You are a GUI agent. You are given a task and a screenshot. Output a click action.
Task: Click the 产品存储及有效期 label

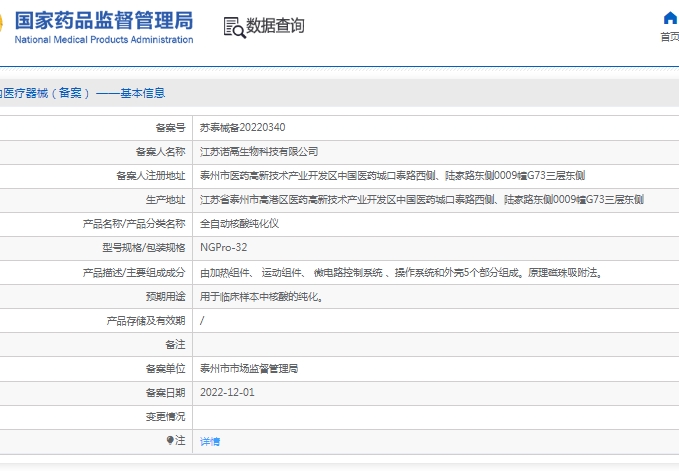click(x=146, y=321)
